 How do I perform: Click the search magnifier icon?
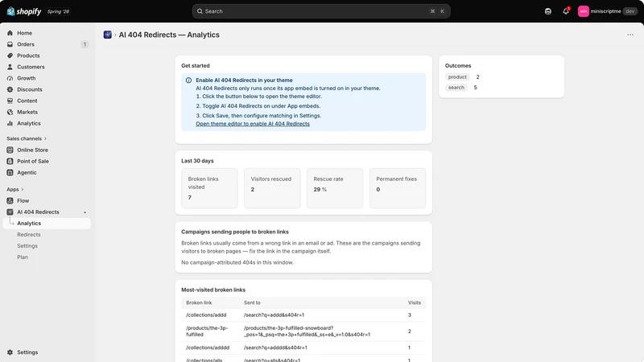pos(200,11)
